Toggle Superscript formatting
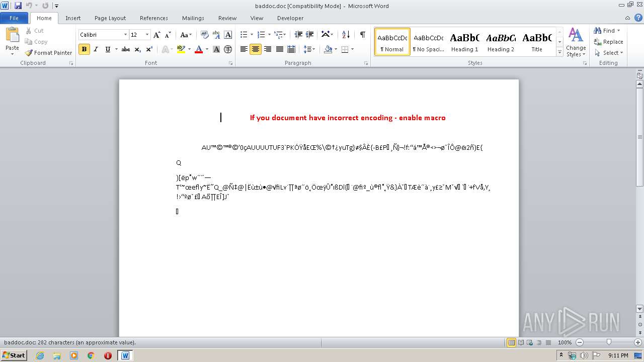Viewport: 644px width, 362px height. [149, 49]
